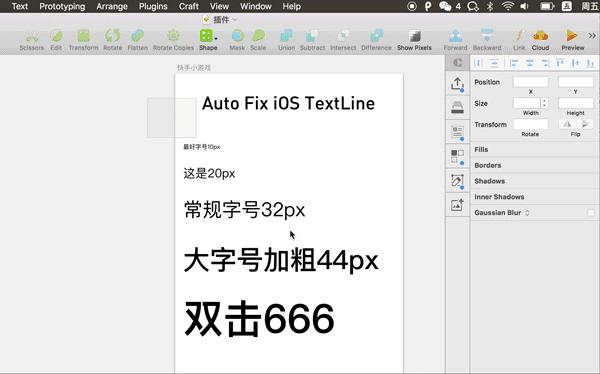This screenshot has width=600, height=374.
Task: Click the Position X input field
Action: coord(530,82)
